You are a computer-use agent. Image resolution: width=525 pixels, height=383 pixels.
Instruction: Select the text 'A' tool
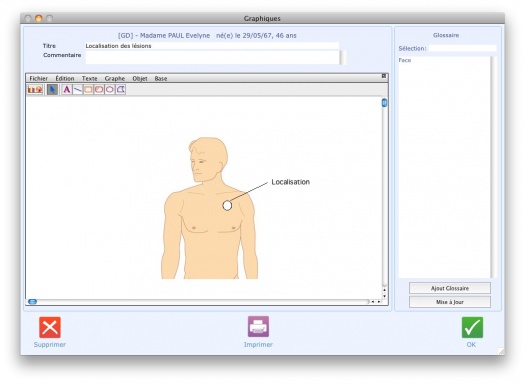click(x=67, y=90)
